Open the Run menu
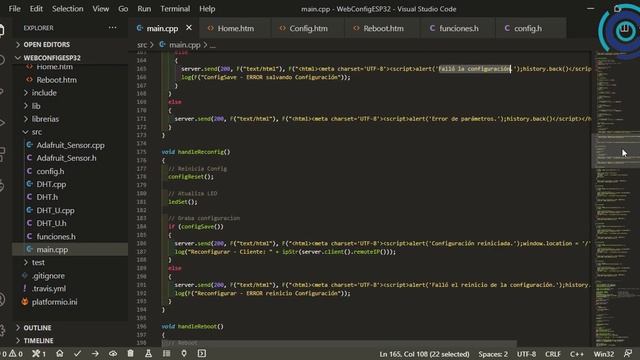The height and width of the screenshot is (360, 640). tap(144, 9)
